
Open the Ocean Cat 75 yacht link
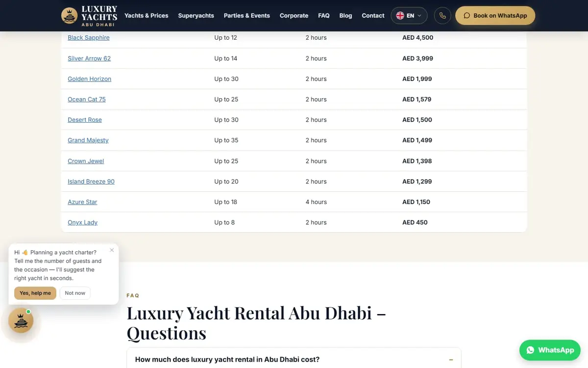(x=87, y=99)
